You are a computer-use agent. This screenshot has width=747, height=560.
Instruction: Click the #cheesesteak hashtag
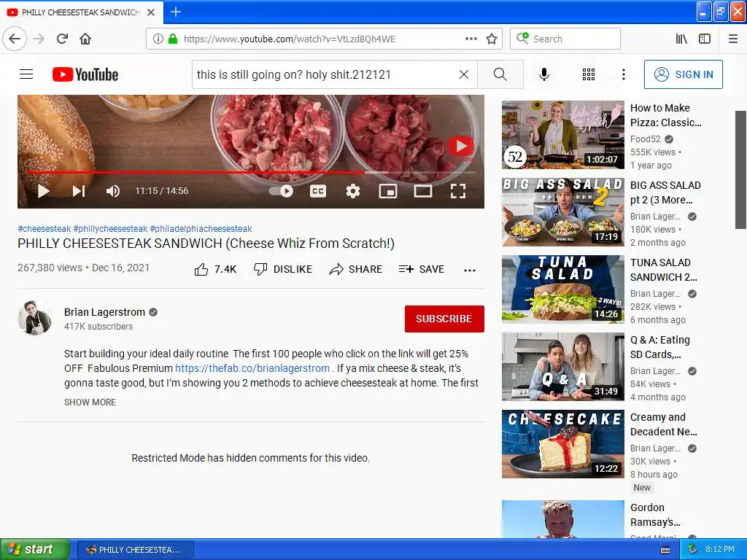(x=44, y=228)
